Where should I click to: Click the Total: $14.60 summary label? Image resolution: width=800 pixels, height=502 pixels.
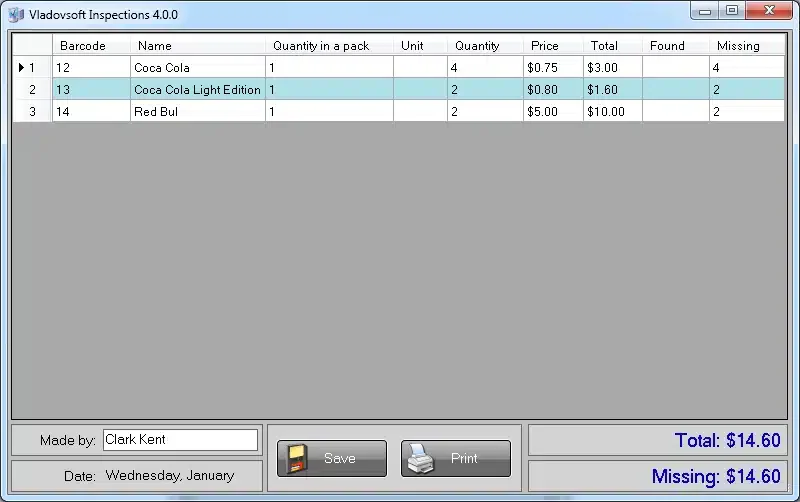point(727,440)
